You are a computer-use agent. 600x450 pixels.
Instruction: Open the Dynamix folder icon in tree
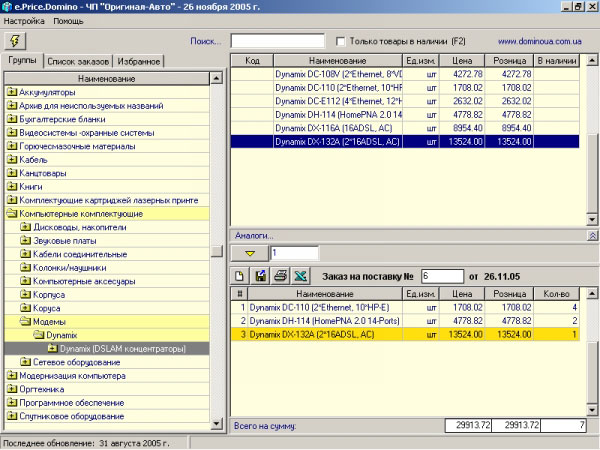coord(38,335)
